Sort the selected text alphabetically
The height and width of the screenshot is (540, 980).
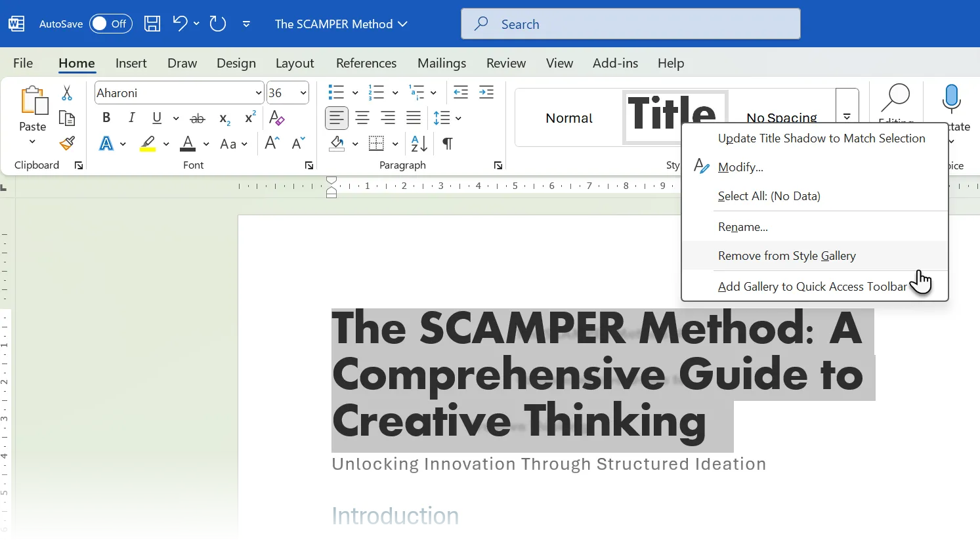pyautogui.click(x=419, y=143)
